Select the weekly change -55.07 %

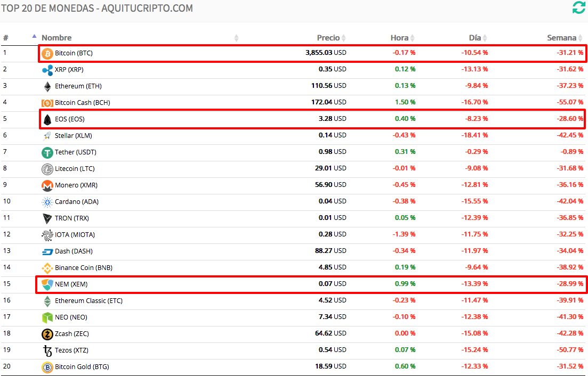coord(570,102)
